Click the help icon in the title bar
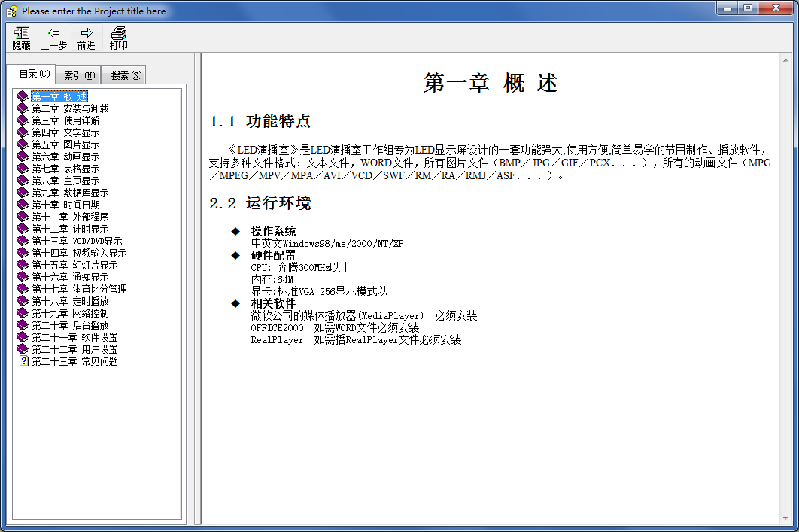 [11, 11]
